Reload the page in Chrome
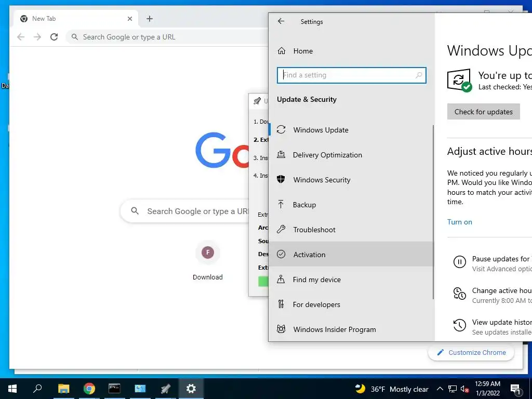 pos(54,37)
